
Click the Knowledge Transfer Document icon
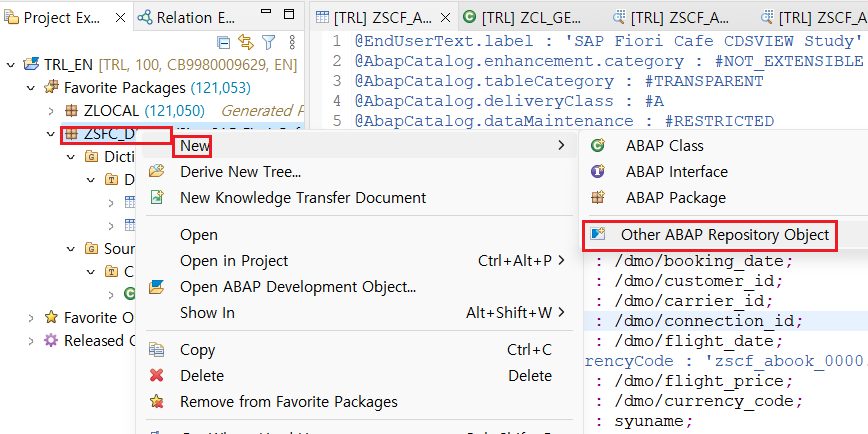click(157, 197)
